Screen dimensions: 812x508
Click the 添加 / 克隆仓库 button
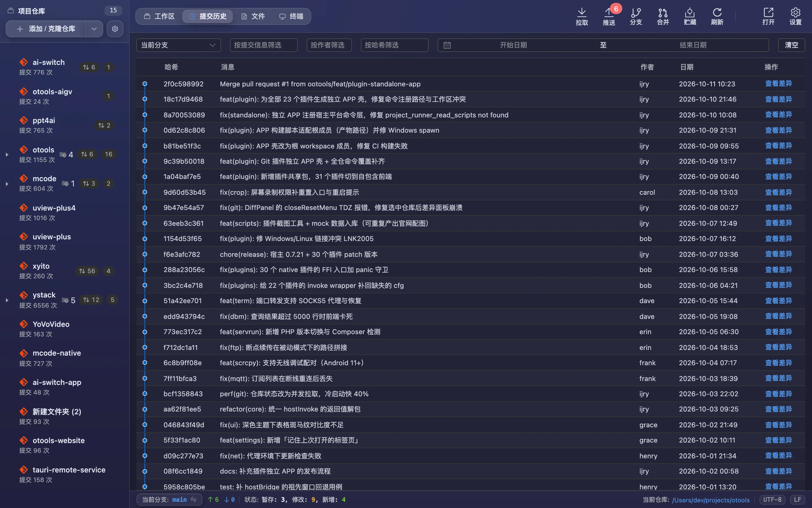pos(46,29)
